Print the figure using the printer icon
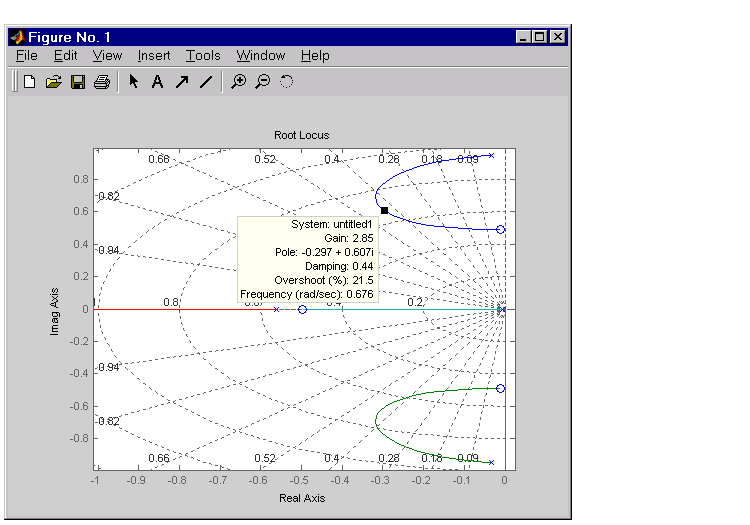 coord(101,82)
